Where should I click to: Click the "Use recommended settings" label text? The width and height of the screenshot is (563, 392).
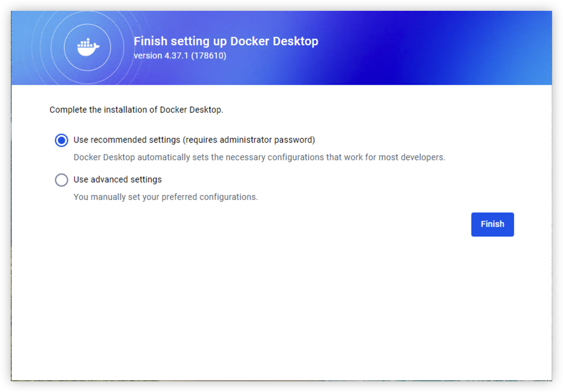click(194, 140)
